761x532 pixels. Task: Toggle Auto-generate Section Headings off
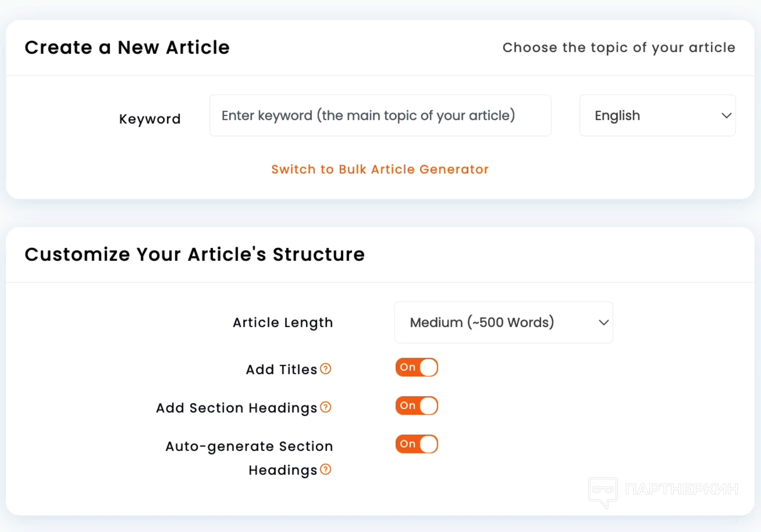(417, 444)
